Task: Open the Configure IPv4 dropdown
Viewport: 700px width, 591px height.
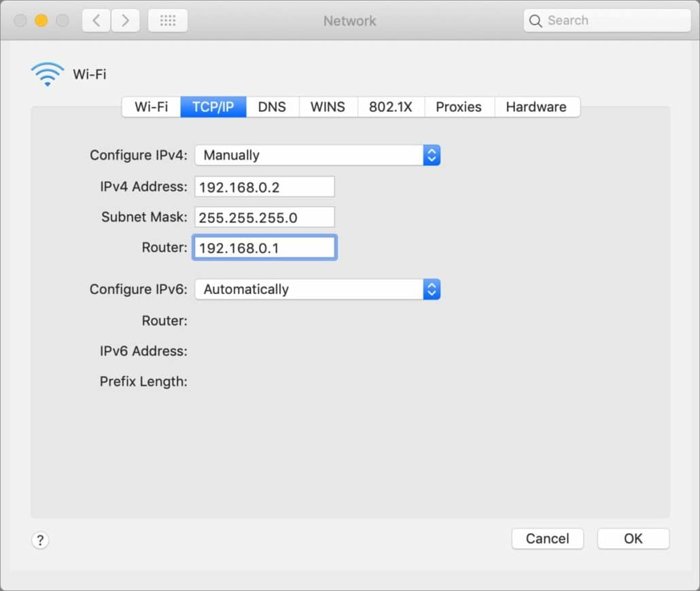Action: (x=317, y=155)
